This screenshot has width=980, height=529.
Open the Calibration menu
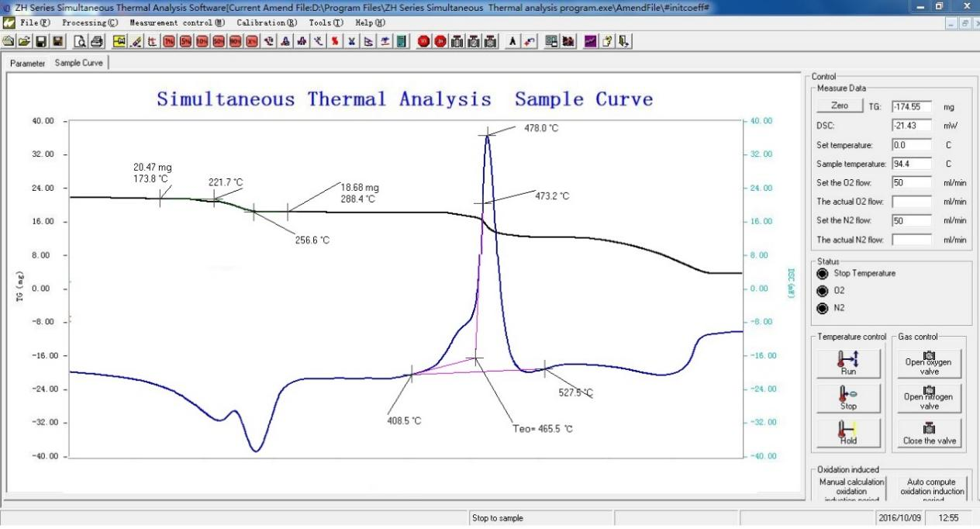point(267,23)
